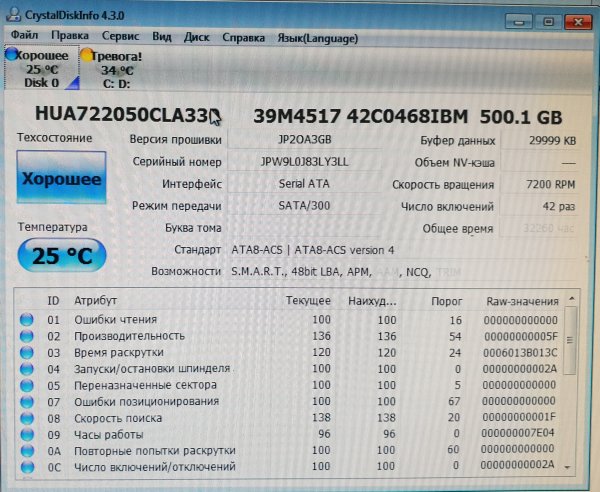Screen dimensions: 600x492
Task: Click the Хорошее health status button
Action: [x=61, y=180]
